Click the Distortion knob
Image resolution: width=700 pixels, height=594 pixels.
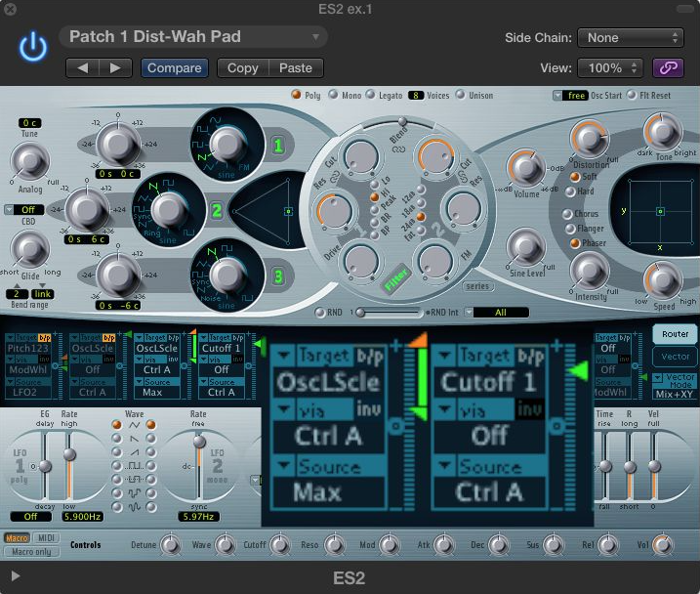590,138
